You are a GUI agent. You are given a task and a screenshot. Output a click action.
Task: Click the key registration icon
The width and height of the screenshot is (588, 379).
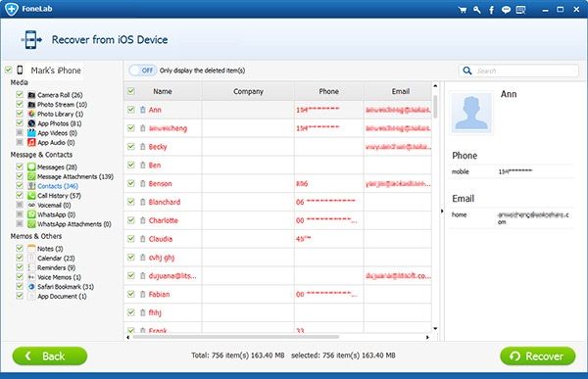[477, 10]
